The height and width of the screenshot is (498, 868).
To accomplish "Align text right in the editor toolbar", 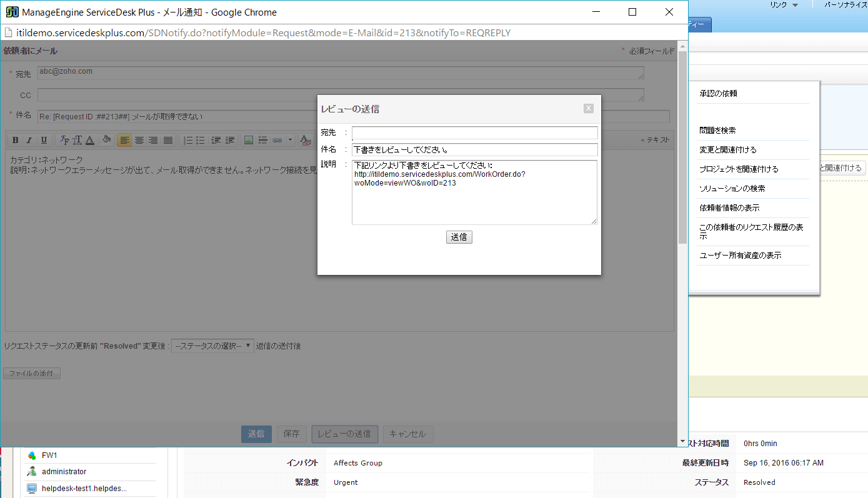I will 154,140.
